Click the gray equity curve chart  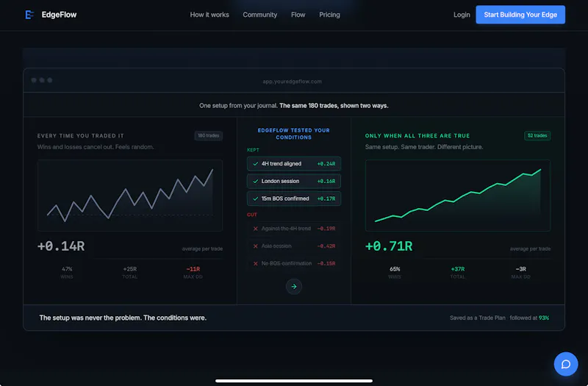[130, 196]
